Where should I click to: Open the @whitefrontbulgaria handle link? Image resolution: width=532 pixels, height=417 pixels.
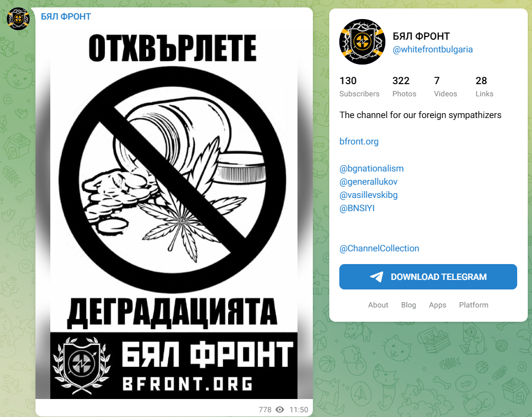click(432, 50)
